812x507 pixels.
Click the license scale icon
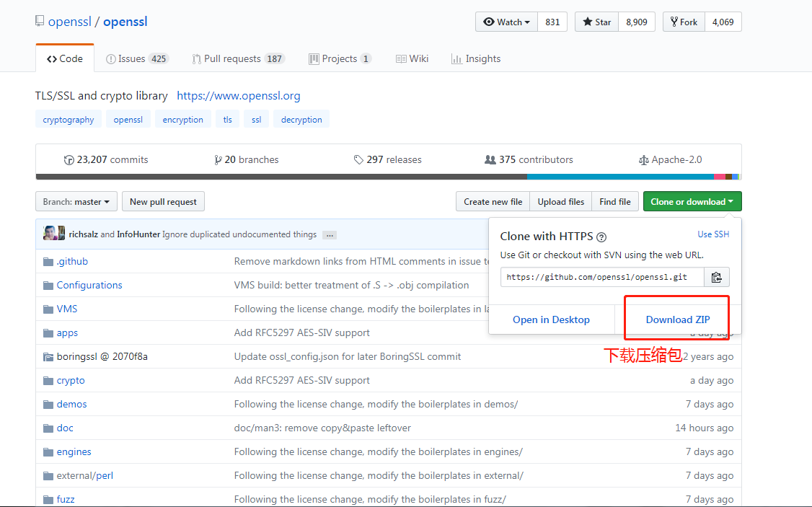point(644,160)
